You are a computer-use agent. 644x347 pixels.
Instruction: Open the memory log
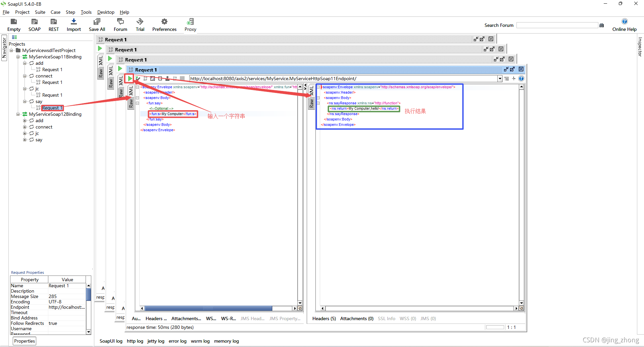pos(227,341)
